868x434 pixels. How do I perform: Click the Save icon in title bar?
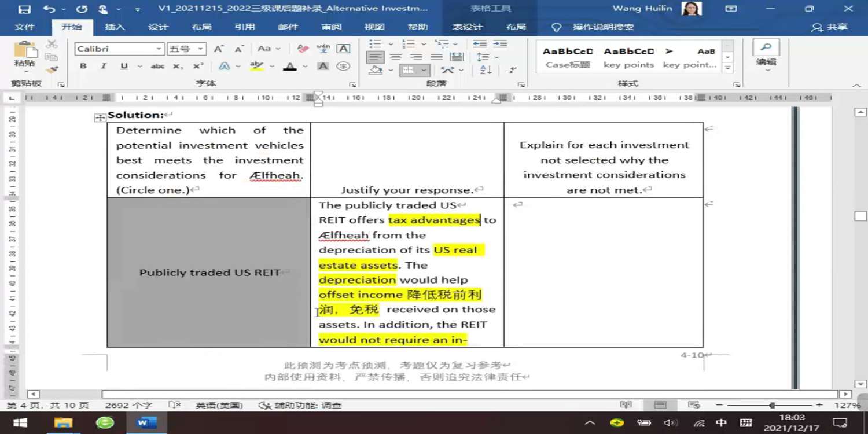point(24,9)
